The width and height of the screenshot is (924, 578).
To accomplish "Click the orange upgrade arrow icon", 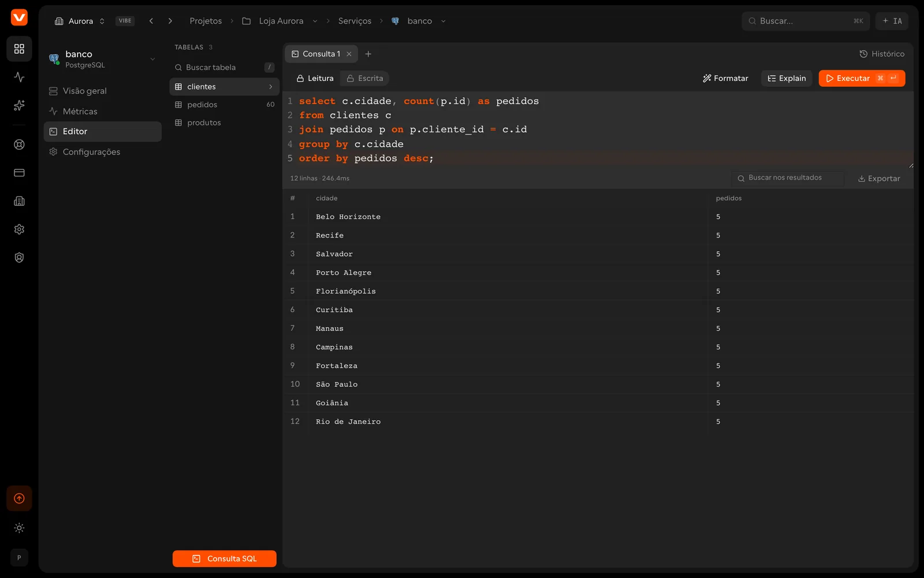I will click(x=19, y=498).
